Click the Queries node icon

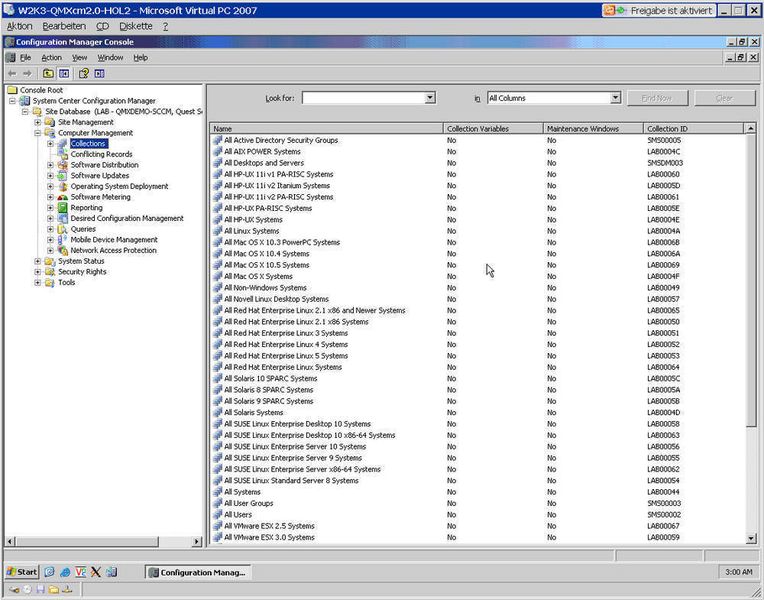62,230
